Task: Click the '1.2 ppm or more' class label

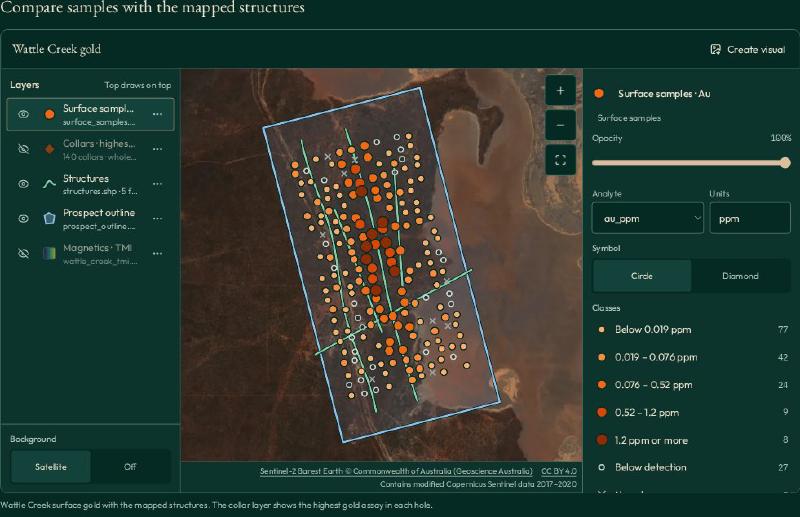Action: 651,440
